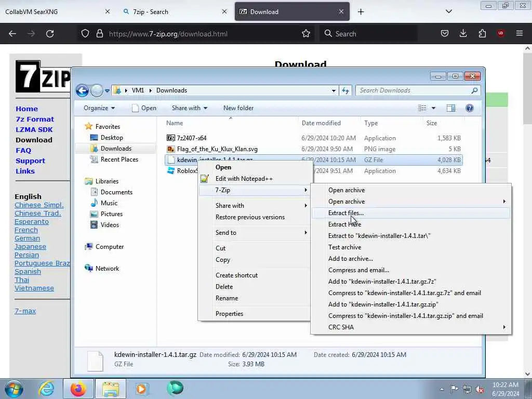Screen dimensions: 532x399
Task: Click the Explorer address bar refresh icon
Action: pyautogui.click(x=345, y=90)
